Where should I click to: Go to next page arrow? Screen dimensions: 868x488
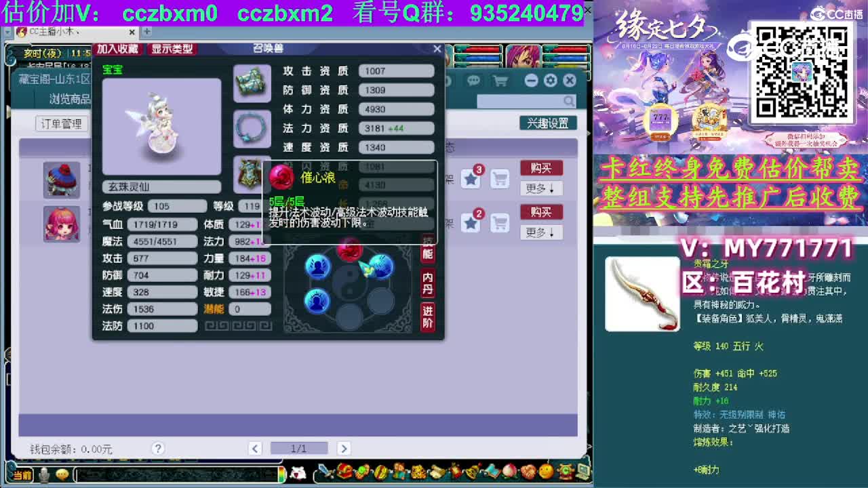(x=343, y=448)
